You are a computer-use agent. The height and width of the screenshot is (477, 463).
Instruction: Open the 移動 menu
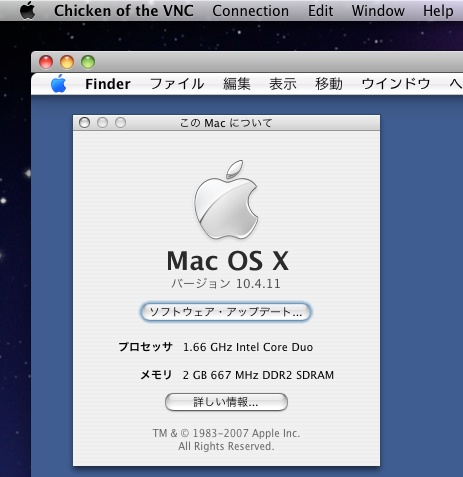tap(329, 84)
